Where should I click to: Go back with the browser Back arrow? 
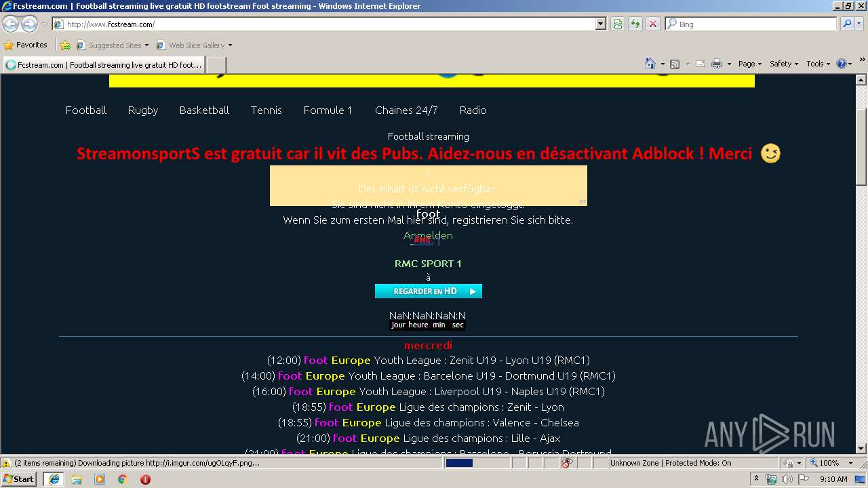click(10, 24)
